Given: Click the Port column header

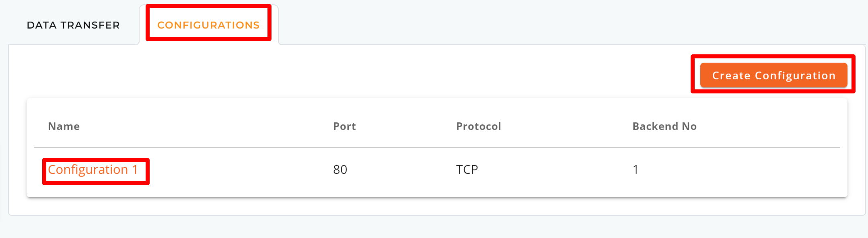Looking at the screenshot, I should (x=344, y=126).
